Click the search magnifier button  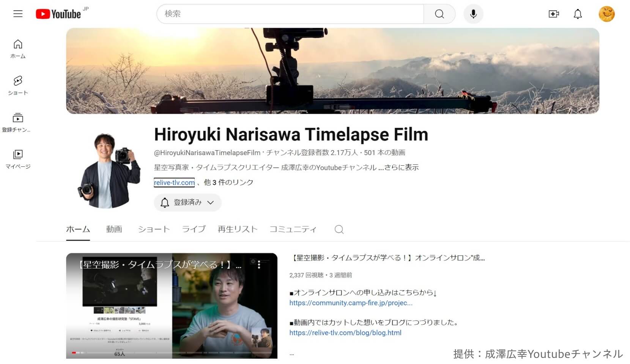[439, 14]
